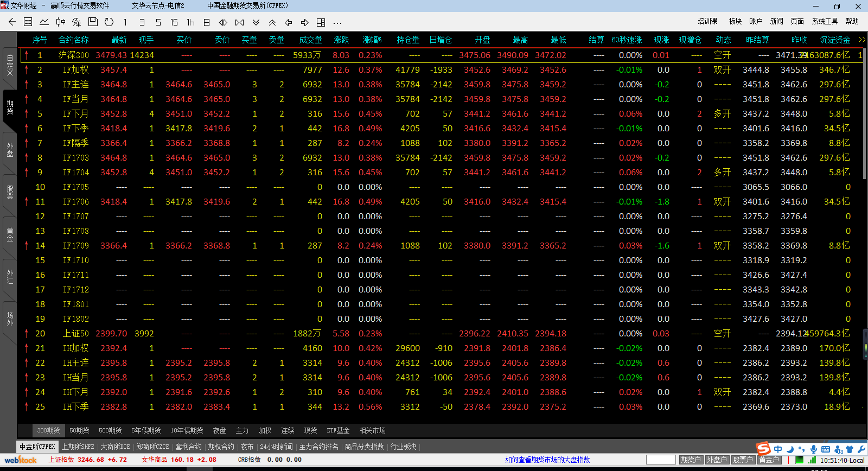
Task: Open link 如何查看期货市场的大盘指数
Action: point(547,460)
